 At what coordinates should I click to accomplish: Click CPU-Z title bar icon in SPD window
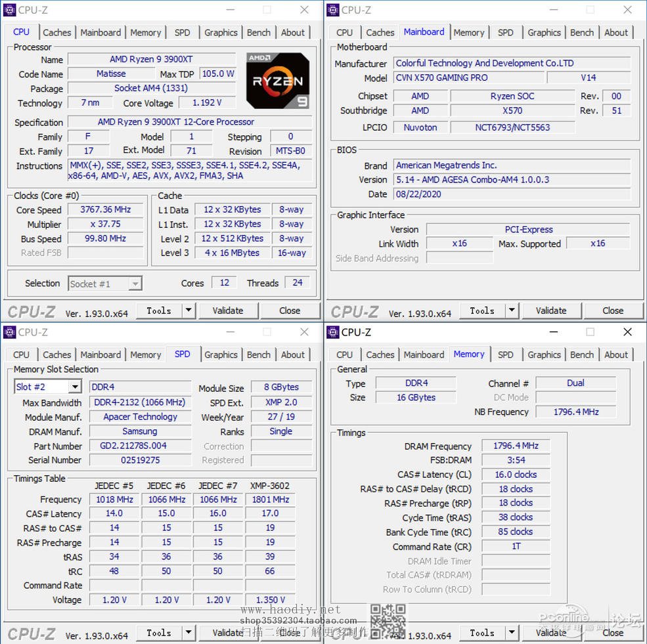tap(10, 332)
